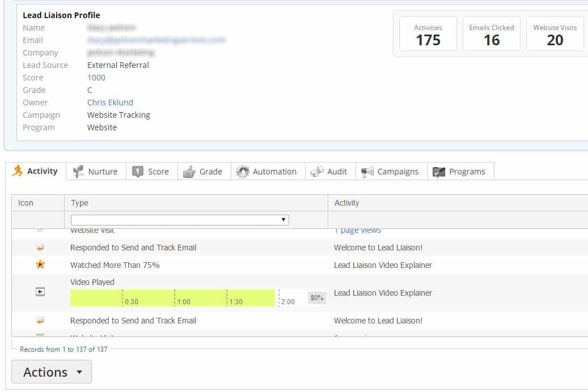The height and width of the screenshot is (392, 588).
Task: Open owner Chris Eklund link
Action: (110, 103)
